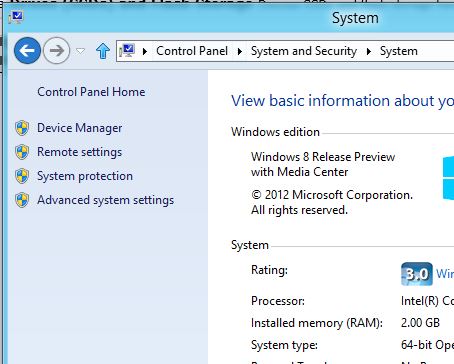Select System and Security breadcrumb
Image resolution: width=454 pixels, height=364 pixels.
pos(304,51)
